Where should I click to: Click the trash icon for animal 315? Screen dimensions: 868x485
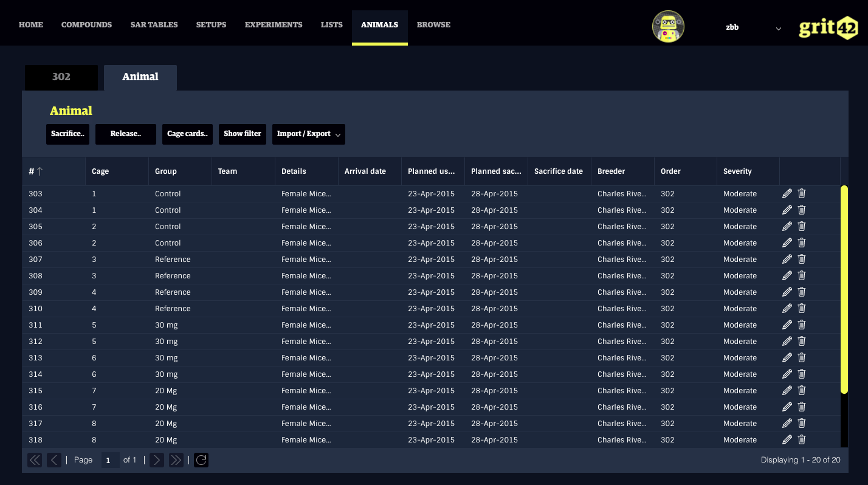click(x=802, y=390)
